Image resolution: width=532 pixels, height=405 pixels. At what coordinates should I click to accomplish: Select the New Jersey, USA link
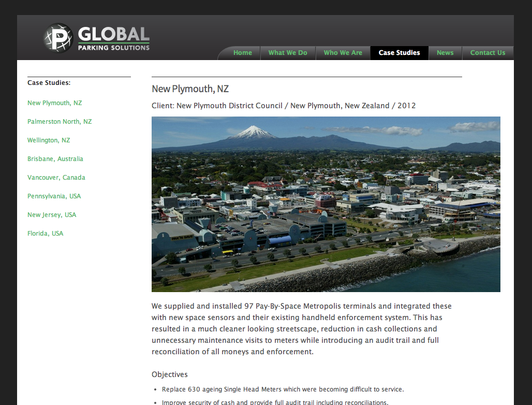52,214
